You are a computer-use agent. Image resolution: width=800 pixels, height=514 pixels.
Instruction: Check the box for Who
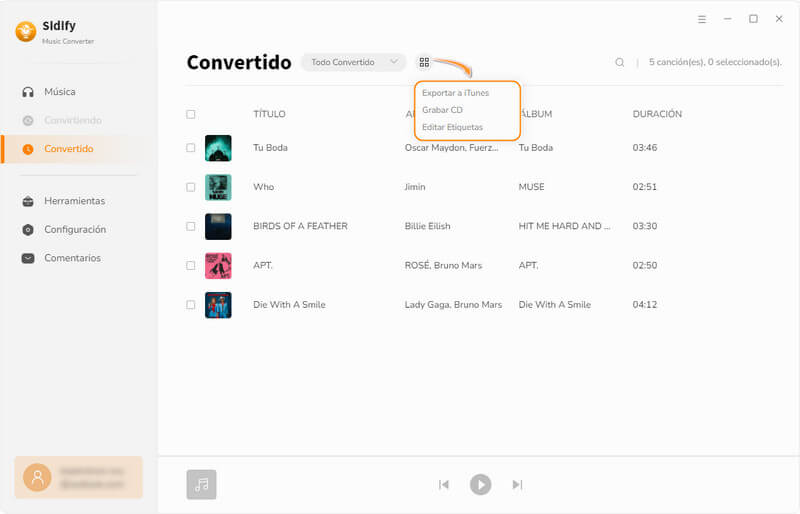(x=191, y=187)
